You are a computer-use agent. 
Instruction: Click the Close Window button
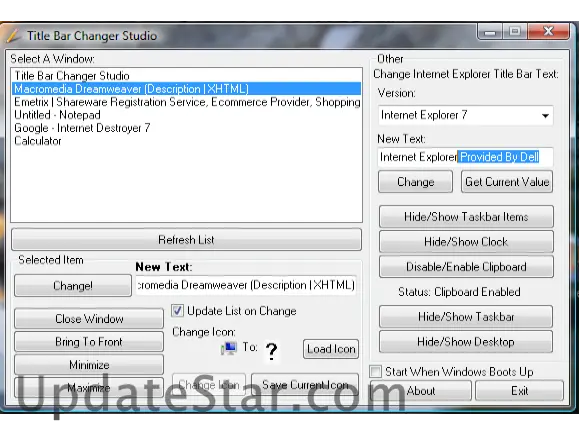(89, 318)
